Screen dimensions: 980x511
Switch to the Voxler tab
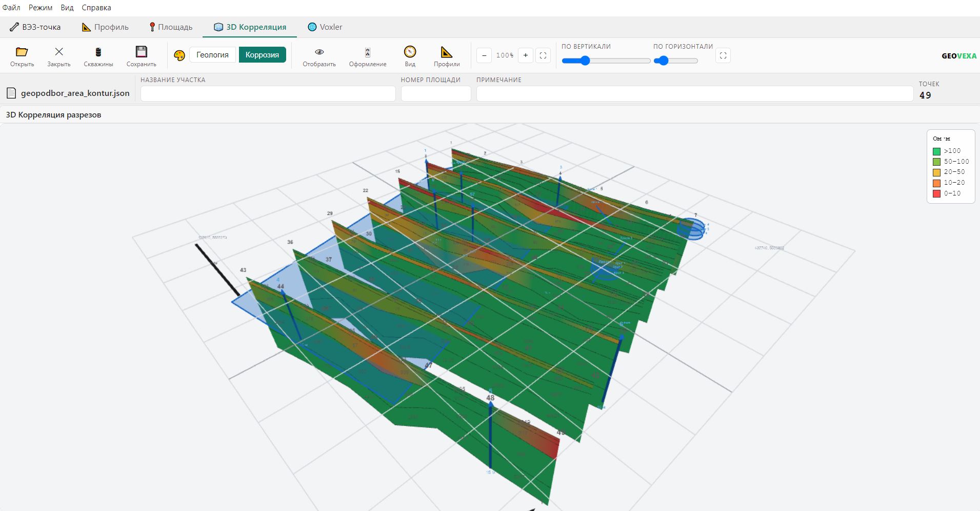[x=325, y=27]
